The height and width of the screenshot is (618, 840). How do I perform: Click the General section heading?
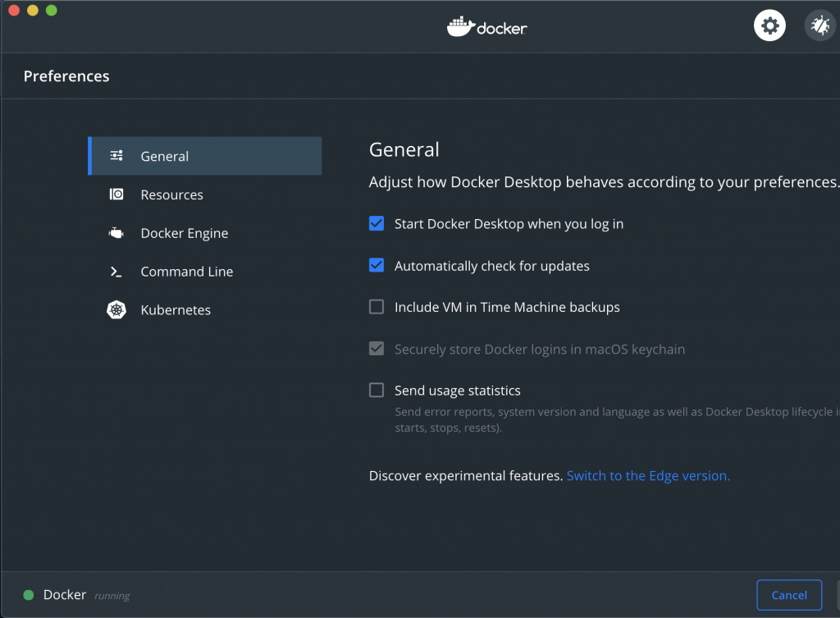pyautogui.click(x=404, y=149)
